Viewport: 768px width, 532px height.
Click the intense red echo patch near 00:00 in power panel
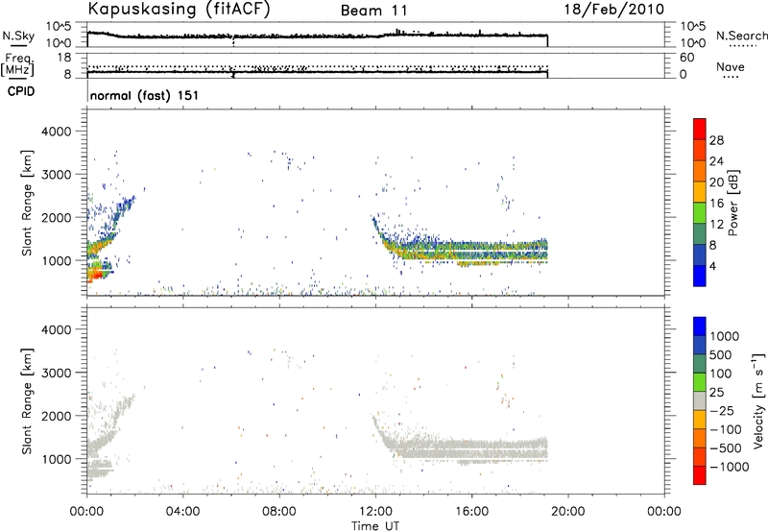click(95, 276)
